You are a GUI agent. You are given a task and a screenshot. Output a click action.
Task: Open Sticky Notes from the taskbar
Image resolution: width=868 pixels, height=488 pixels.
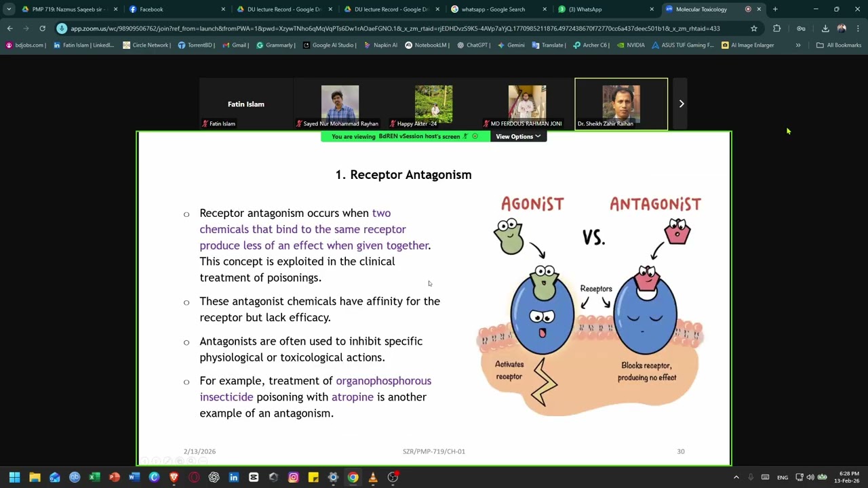coord(313,477)
